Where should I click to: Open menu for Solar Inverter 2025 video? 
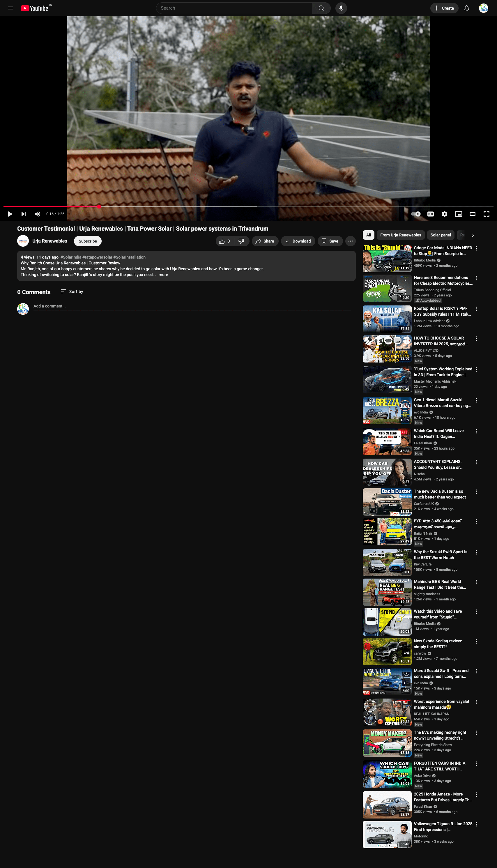(476, 339)
